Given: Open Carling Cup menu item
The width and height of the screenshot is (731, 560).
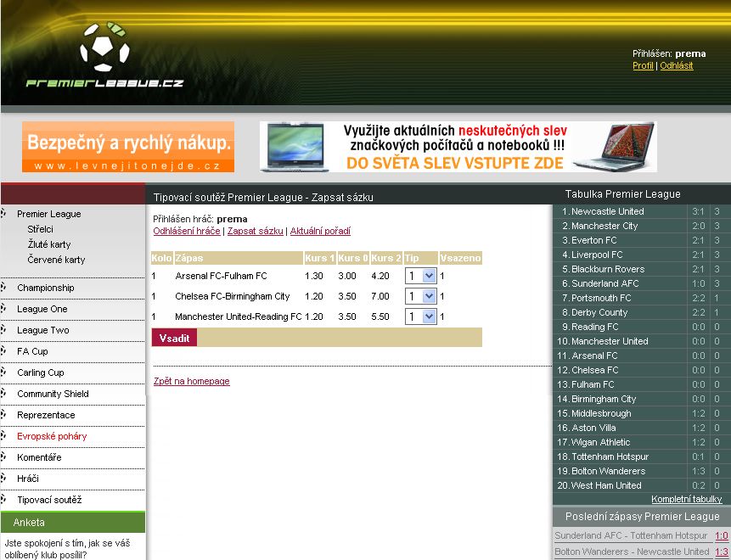Looking at the screenshot, I should point(41,372).
